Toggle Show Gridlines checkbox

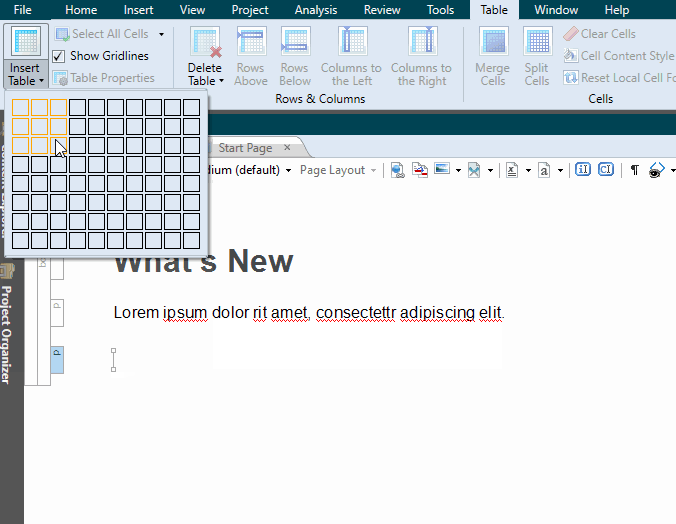pyautogui.click(x=59, y=56)
